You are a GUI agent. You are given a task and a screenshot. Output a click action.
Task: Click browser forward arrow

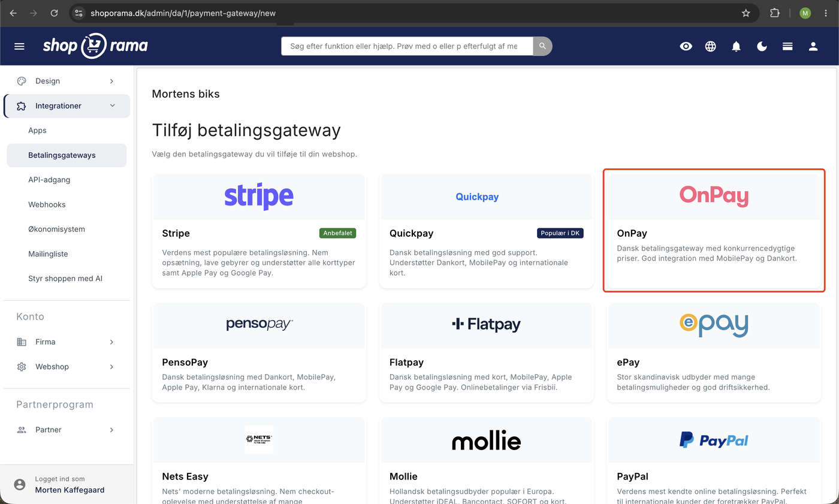pos(34,13)
